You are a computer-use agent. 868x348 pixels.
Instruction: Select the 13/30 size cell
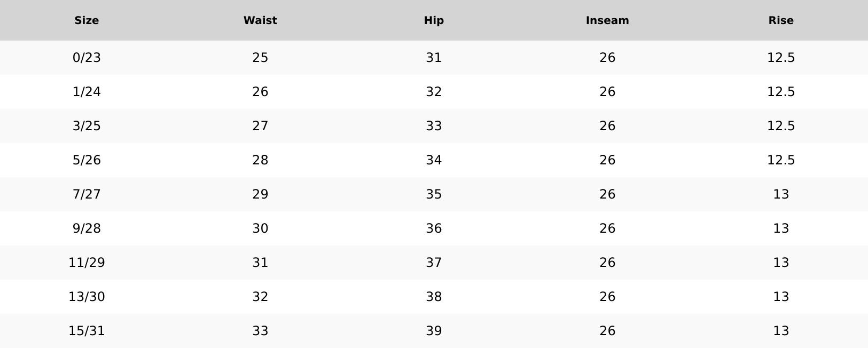click(87, 297)
